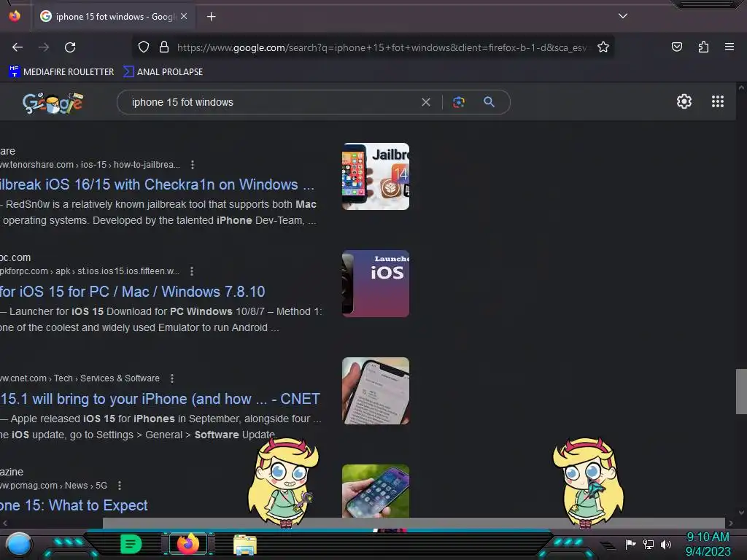Open Google quick settings gear
The height and width of the screenshot is (560, 747).
tap(684, 101)
